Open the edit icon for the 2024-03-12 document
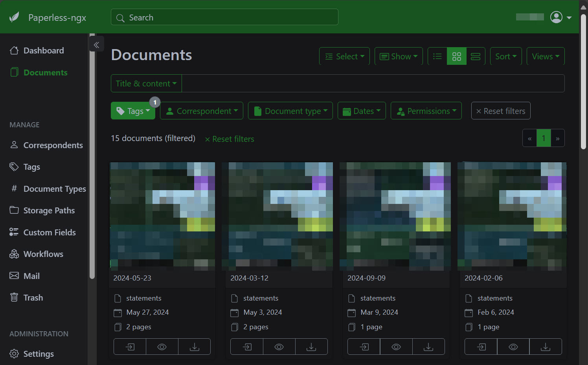This screenshot has width=588, height=365. point(247,347)
